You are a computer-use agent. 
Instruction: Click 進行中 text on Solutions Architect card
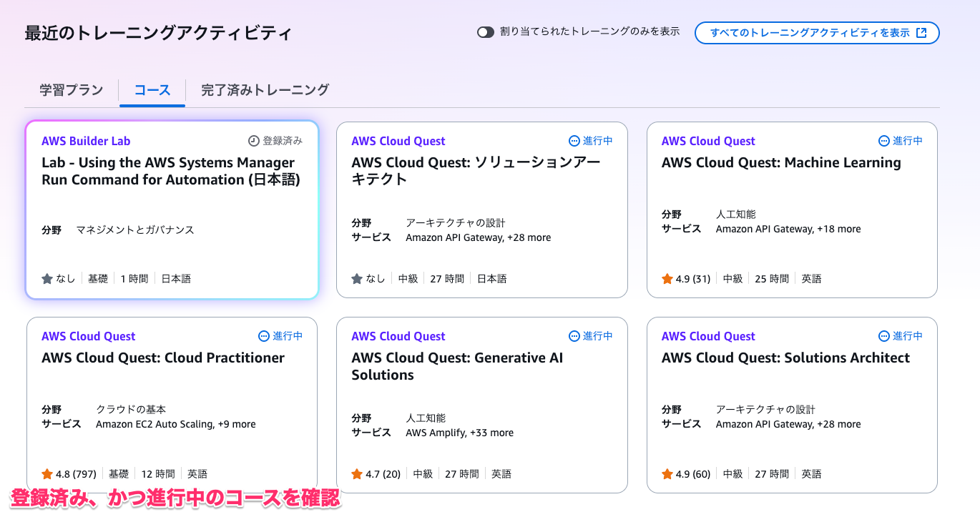[908, 336]
